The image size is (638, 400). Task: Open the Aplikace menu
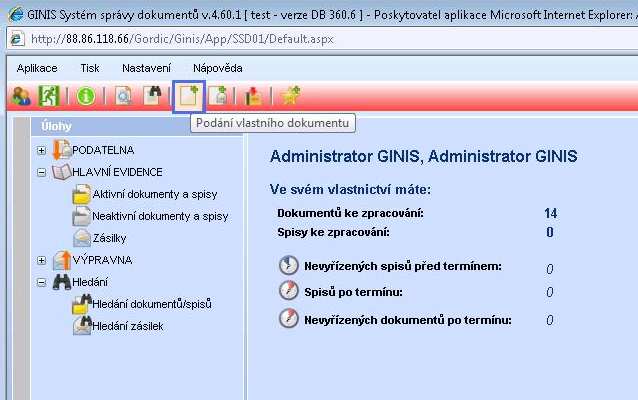tap(37, 68)
